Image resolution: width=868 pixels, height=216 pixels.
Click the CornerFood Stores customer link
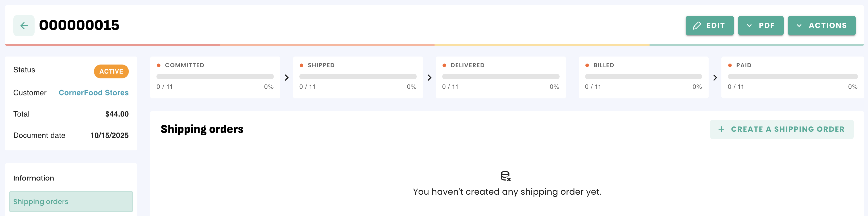point(93,93)
